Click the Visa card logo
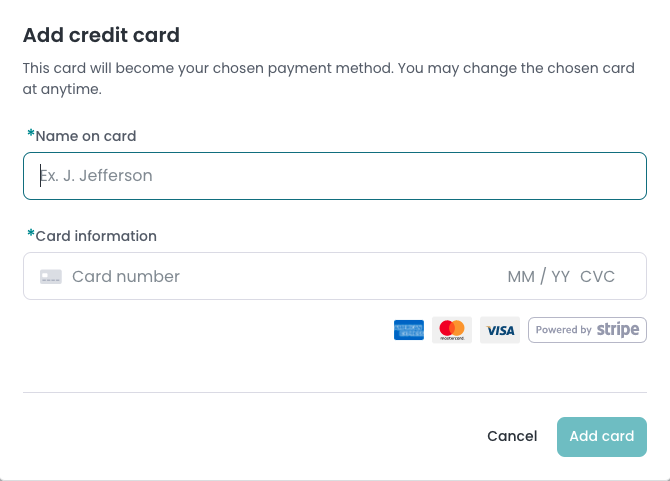This screenshot has height=481, width=670. [500, 330]
